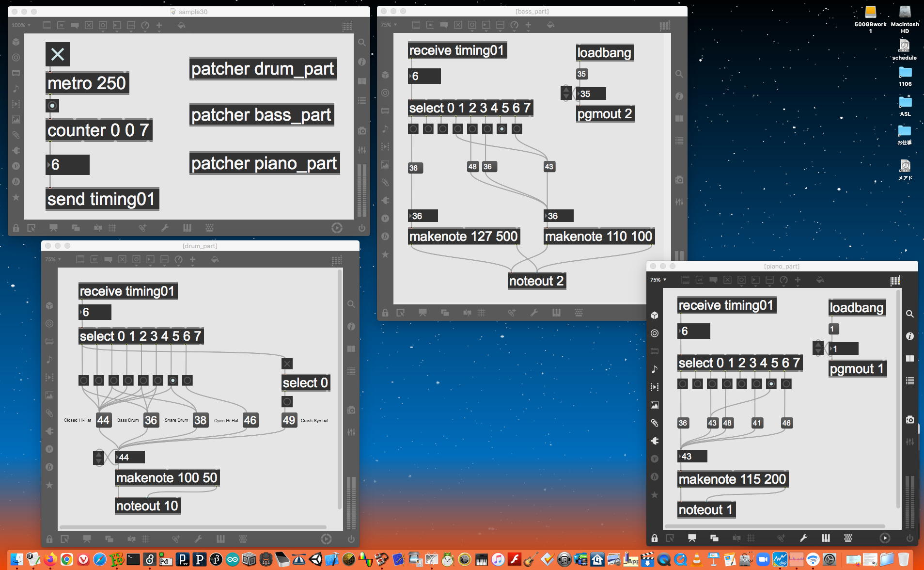Viewport: 924px width, 570px height.
Task: Open the snapshots camera in piano_part window
Action: tap(910, 420)
